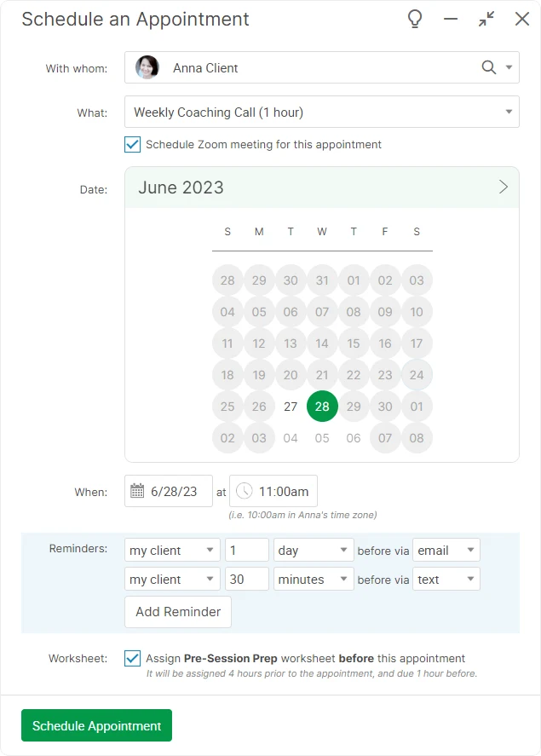Select June 27 in the calendar
The image size is (541, 756).
[291, 407]
